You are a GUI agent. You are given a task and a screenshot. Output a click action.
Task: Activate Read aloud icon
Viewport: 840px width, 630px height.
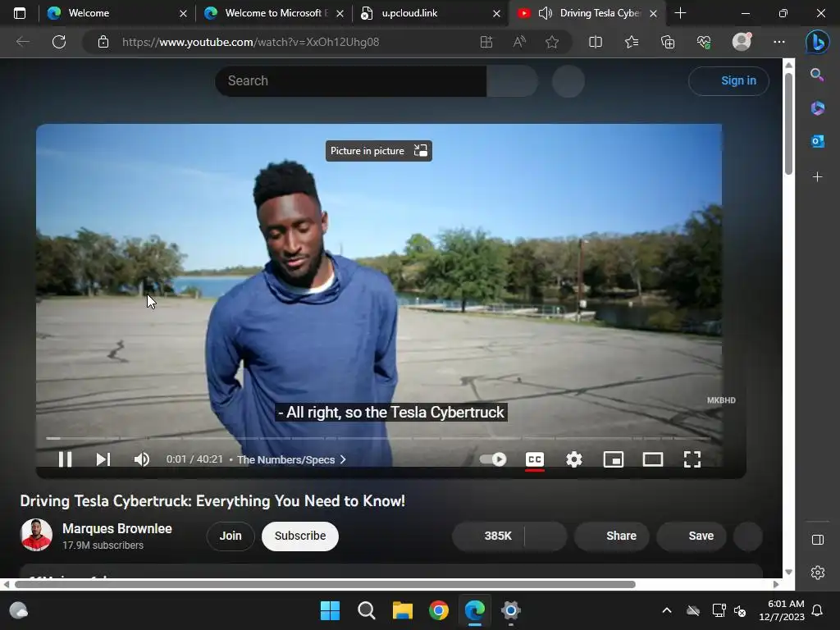click(519, 42)
